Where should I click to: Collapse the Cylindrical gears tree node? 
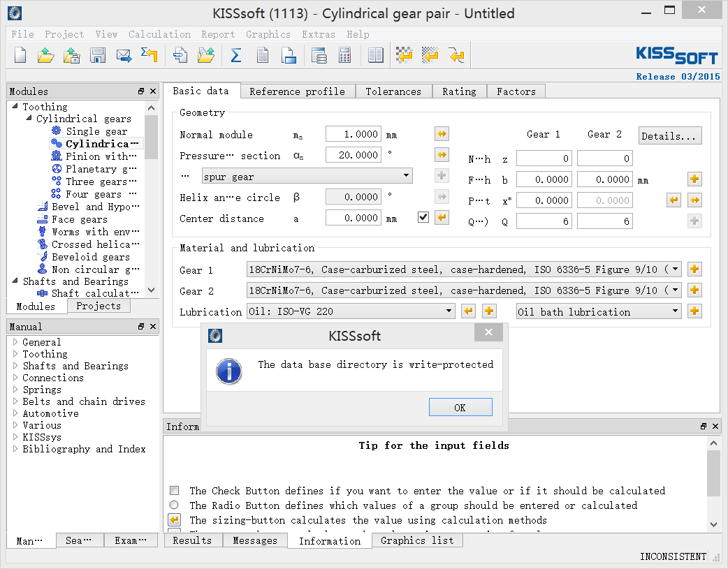29,119
